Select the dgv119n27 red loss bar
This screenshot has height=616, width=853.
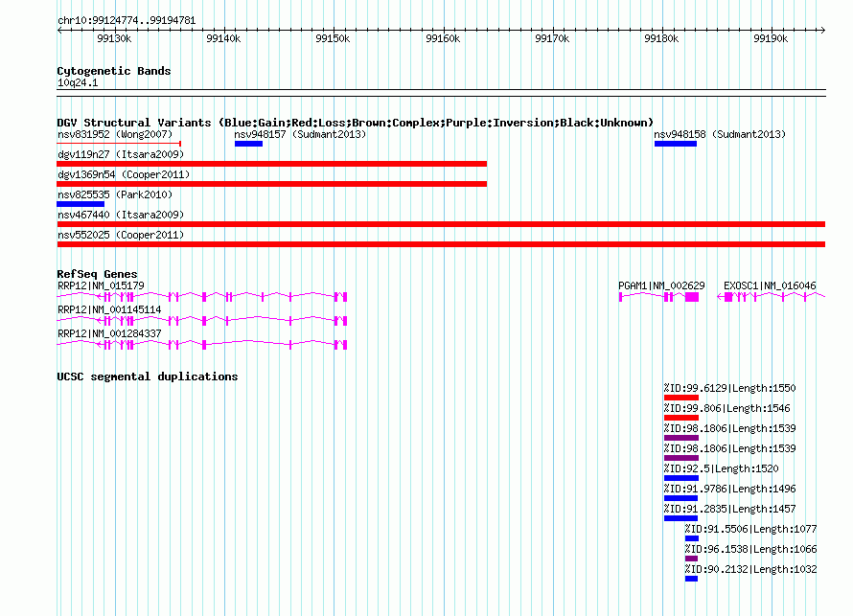(x=271, y=164)
